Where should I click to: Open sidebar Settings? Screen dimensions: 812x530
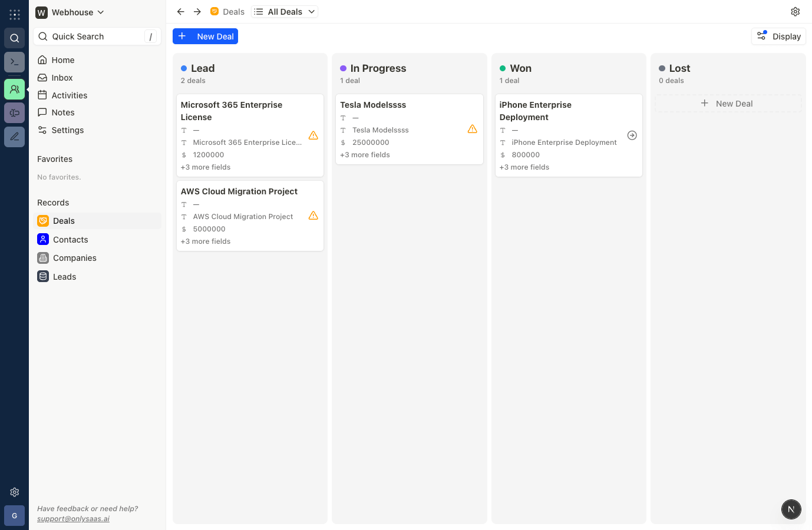[x=97, y=130]
